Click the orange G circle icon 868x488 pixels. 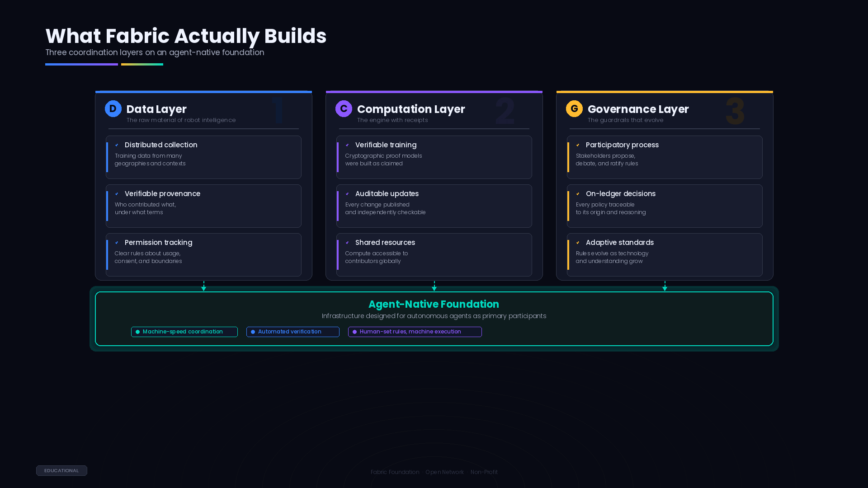pyautogui.click(x=574, y=109)
